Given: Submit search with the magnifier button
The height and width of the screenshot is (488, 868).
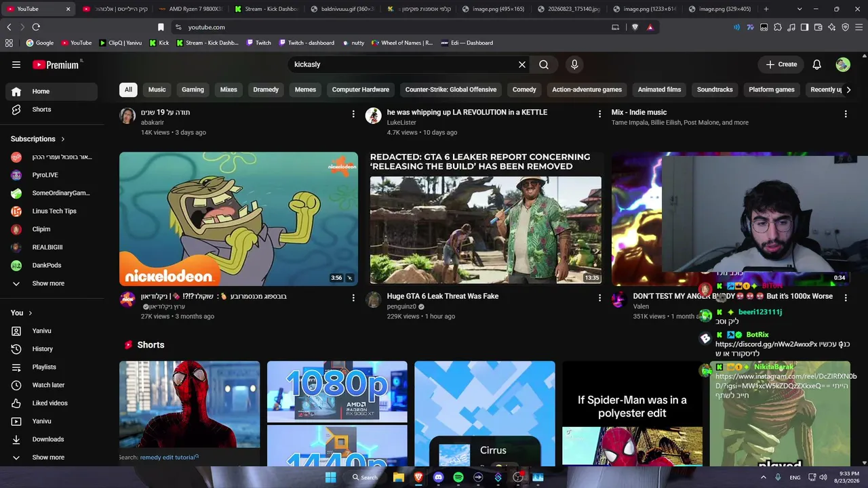Looking at the screenshot, I should pyautogui.click(x=544, y=64).
